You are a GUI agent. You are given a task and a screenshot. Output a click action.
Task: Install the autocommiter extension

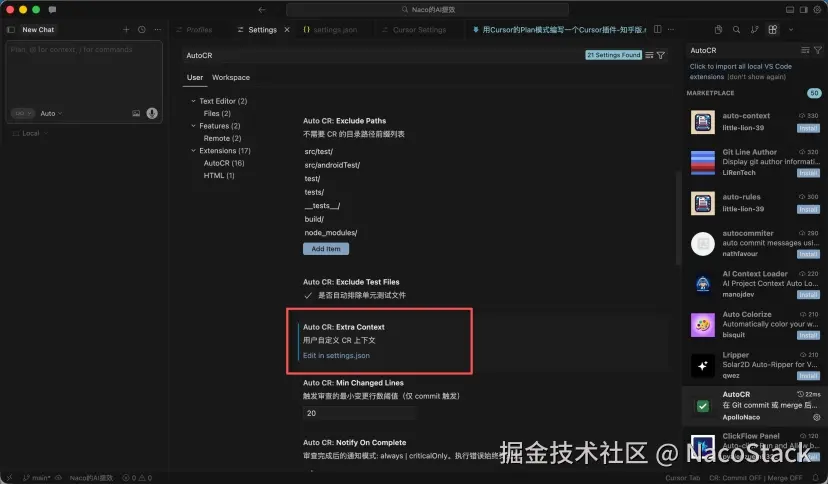(808, 254)
